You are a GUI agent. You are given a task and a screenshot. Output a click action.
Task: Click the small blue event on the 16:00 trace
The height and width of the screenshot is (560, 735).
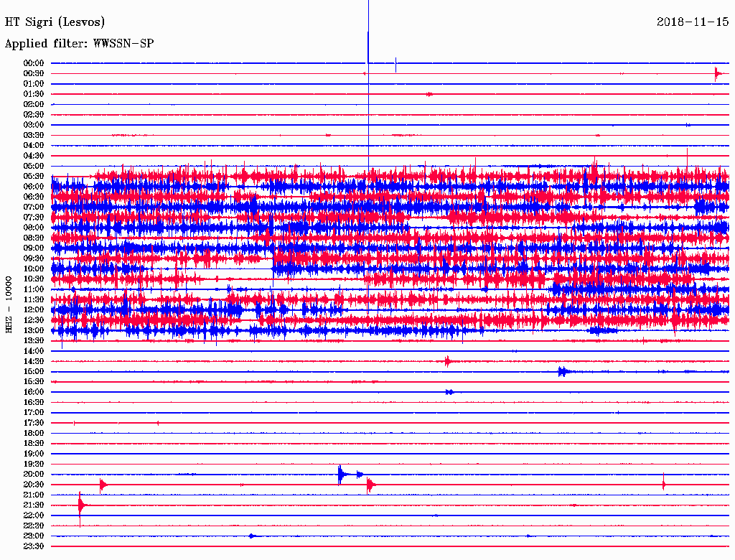pyautogui.click(x=449, y=392)
